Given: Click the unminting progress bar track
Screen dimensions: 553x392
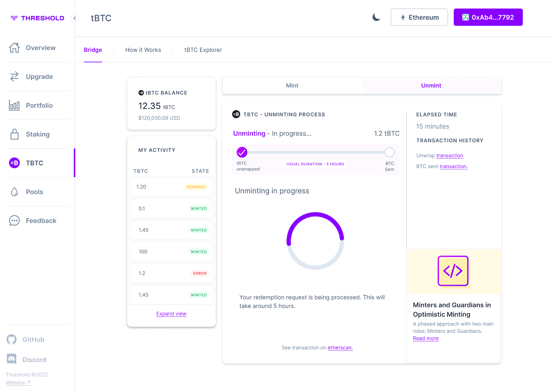Looking at the screenshot, I should click(x=316, y=152).
